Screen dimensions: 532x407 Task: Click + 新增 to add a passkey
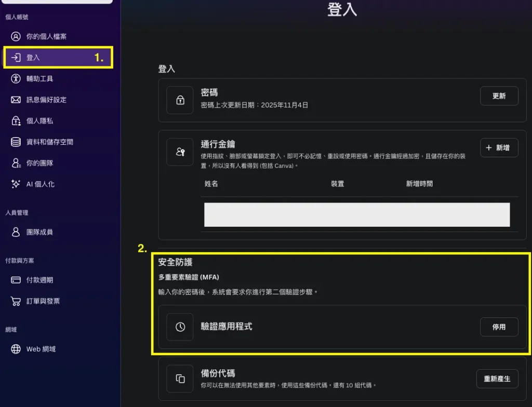click(499, 147)
